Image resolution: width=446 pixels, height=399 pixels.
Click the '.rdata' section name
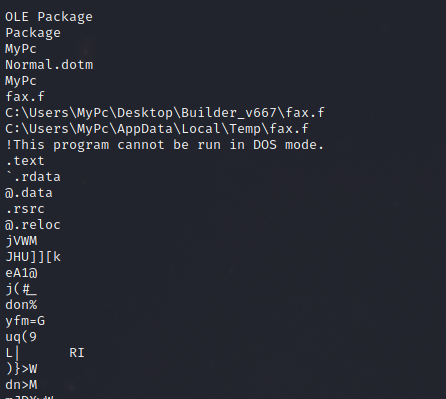click(37, 177)
